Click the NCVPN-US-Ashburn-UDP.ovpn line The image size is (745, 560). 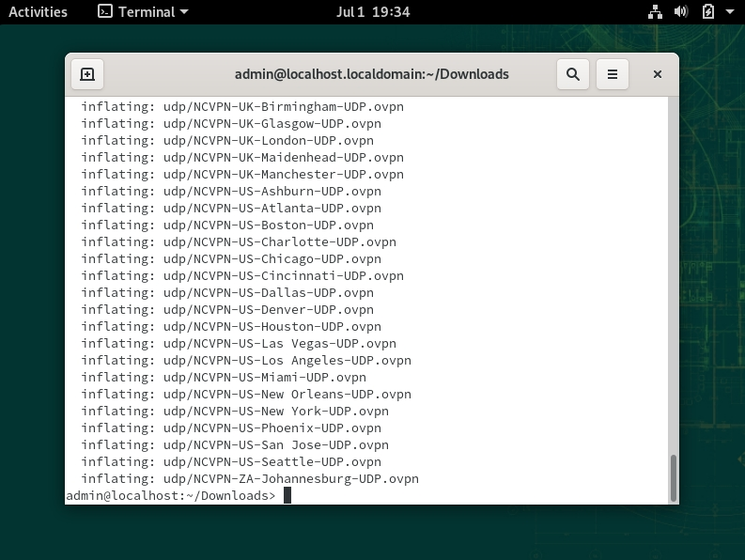click(231, 191)
